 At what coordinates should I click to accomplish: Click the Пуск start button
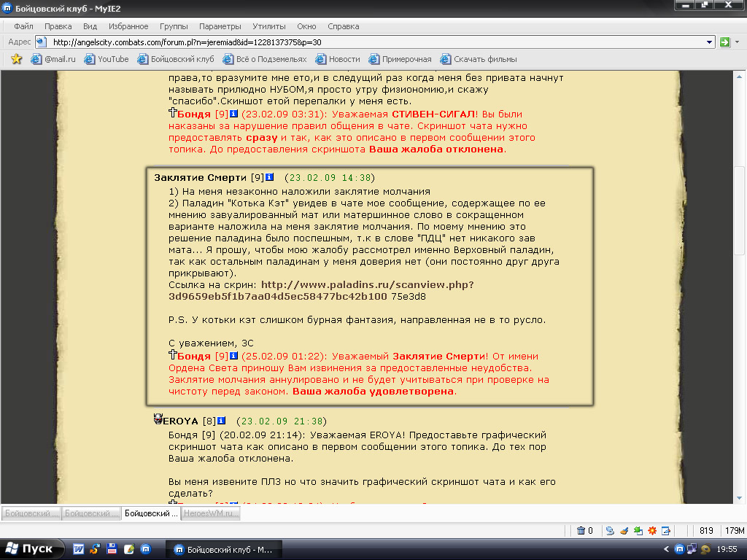pyautogui.click(x=30, y=549)
